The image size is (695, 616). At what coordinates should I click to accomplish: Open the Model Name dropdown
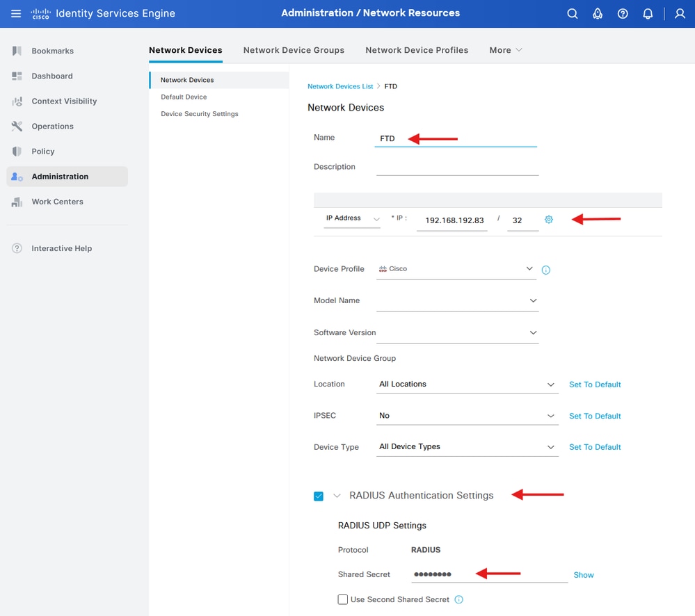(458, 301)
